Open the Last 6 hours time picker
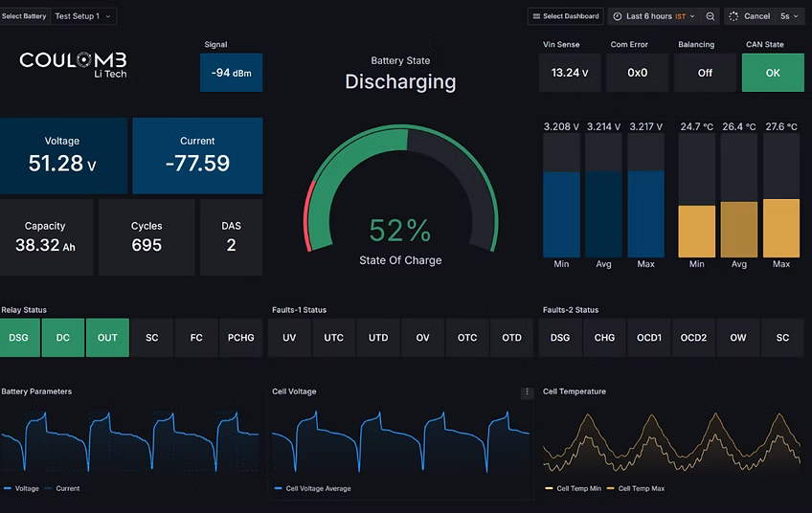The width and height of the screenshot is (812, 513). click(x=655, y=16)
